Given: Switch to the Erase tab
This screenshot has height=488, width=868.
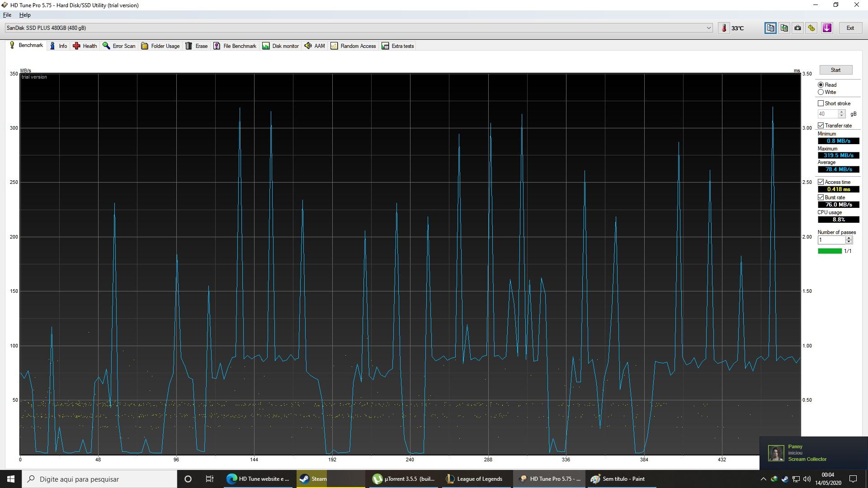Looking at the screenshot, I should click(x=197, y=46).
